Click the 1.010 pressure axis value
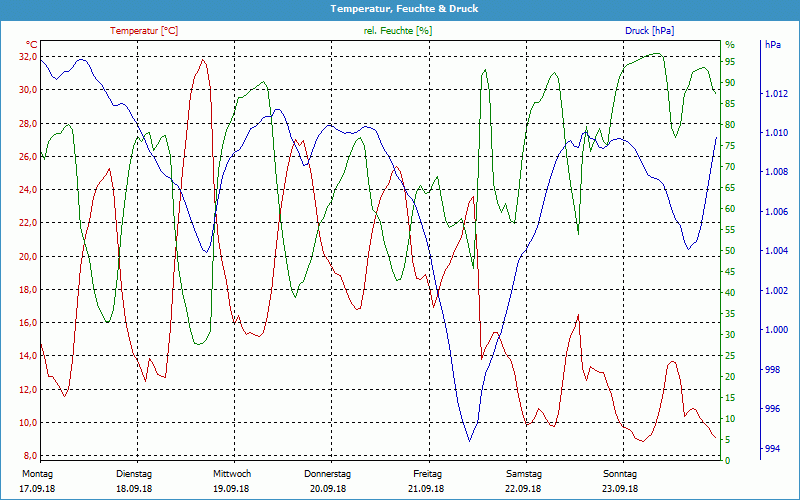Image resolution: width=800 pixels, height=500 pixels. tap(776, 133)
